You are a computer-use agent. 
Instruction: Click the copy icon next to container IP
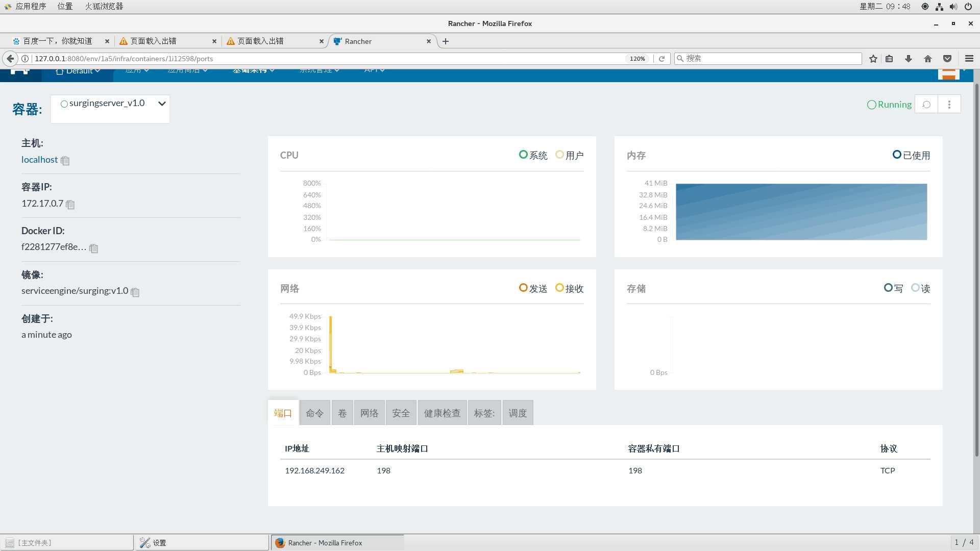69,204
